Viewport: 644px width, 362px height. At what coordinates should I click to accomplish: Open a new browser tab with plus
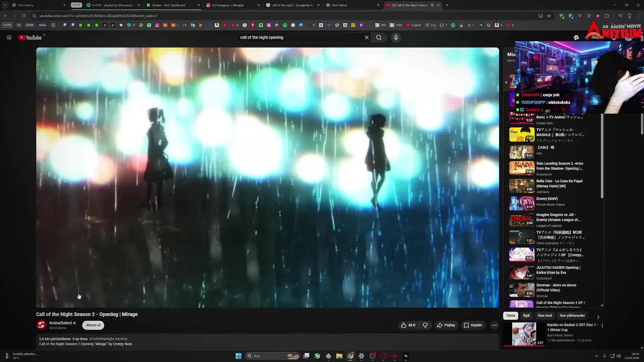(x=447, y=5)
